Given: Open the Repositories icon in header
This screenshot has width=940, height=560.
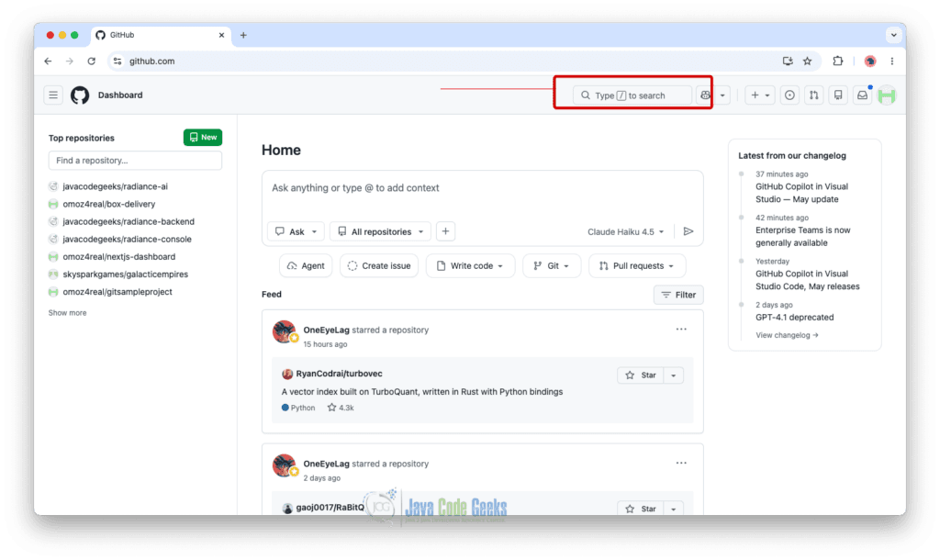Looking at the screenshot, I should click(838, 95).
